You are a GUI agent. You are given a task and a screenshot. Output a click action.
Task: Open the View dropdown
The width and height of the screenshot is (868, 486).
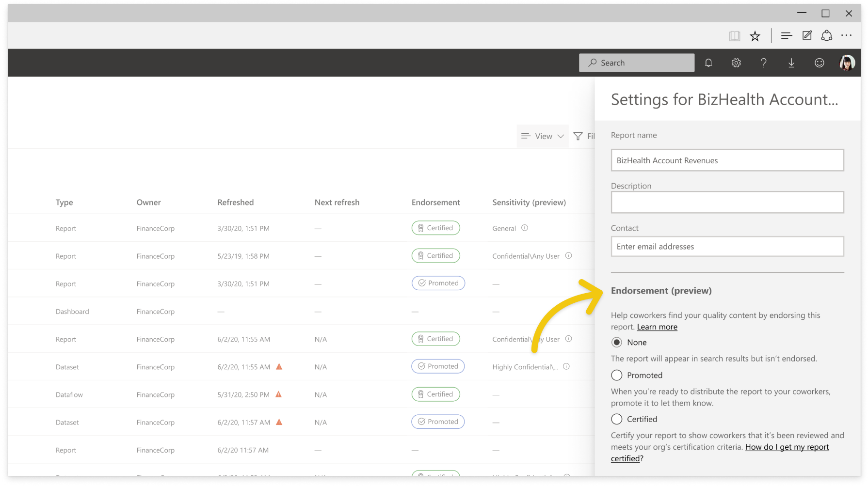[x=542, y=136]
